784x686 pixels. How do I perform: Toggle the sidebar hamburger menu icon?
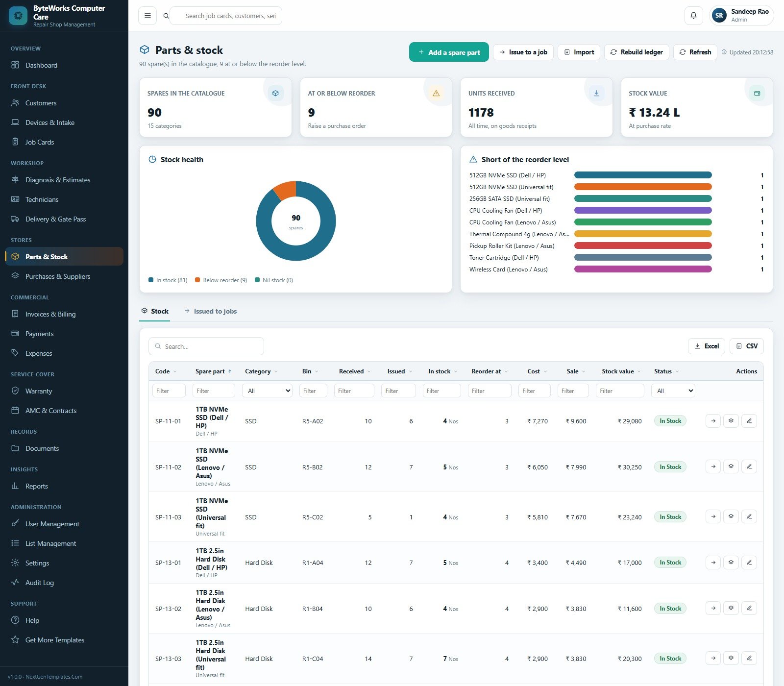[147, 16]
